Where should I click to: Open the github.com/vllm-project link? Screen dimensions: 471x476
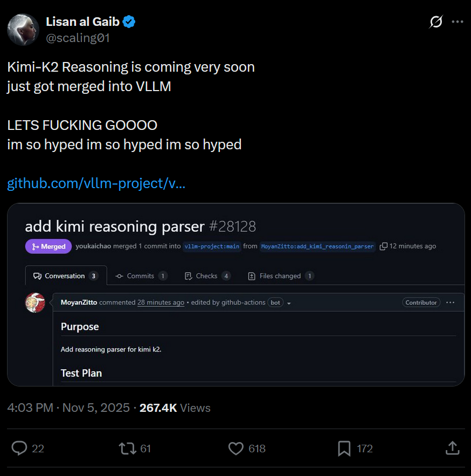tap(96, 183)
